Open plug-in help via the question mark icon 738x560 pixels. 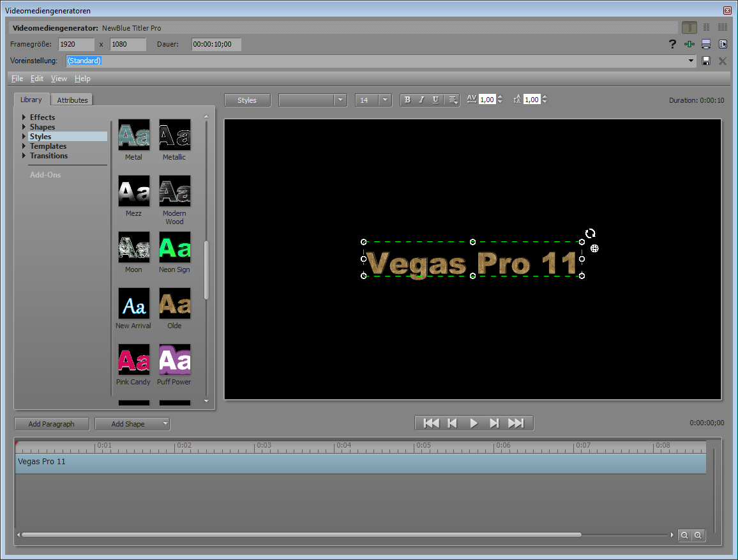tap(672, 44)
